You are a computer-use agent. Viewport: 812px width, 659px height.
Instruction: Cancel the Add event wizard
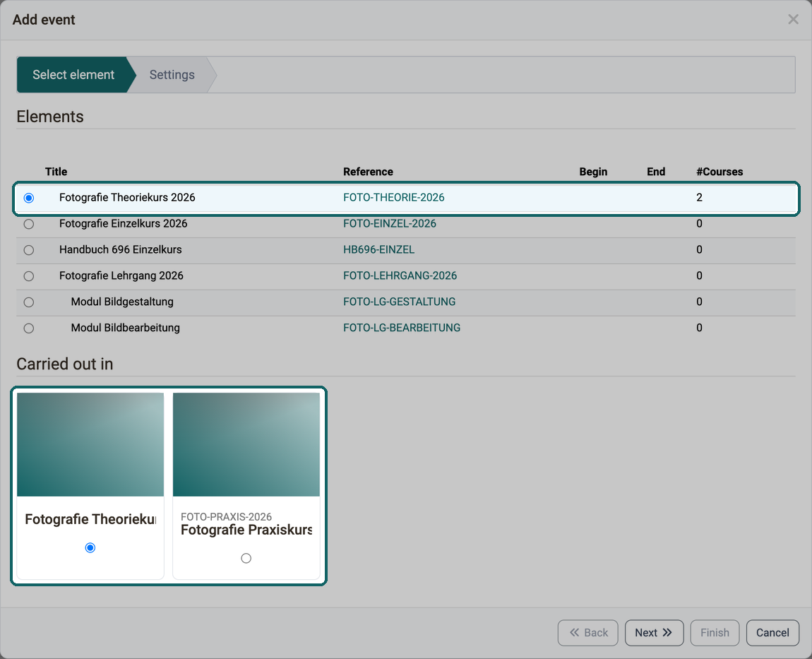point(772,633)
